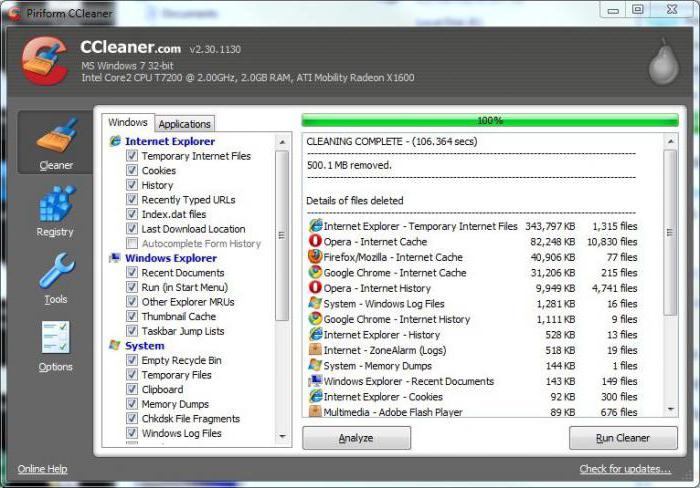This screenshot has width=700, height=488.
Task: Click the results pane scrollbar thumb
Action: tap(670, 232)
